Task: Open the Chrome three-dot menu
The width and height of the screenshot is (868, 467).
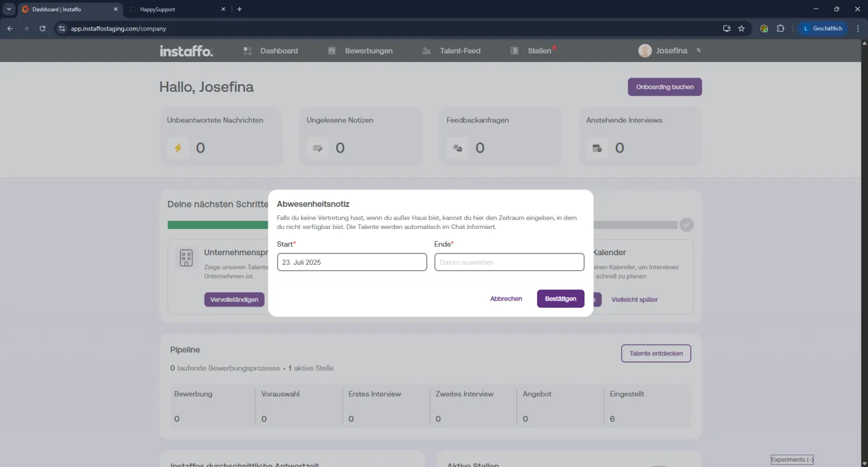Action: click(858, 28)
